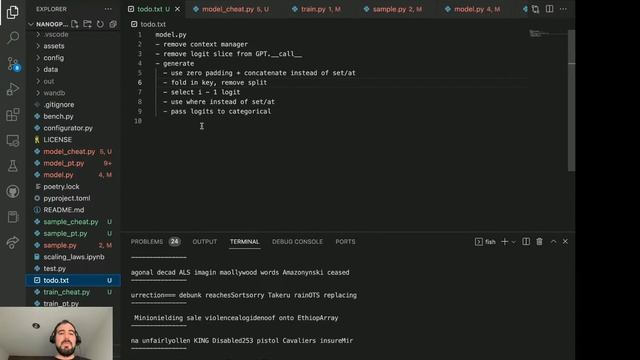640x360 pixels.
Task: Open the LICENSE file
Action: click(x=73, y=140)
